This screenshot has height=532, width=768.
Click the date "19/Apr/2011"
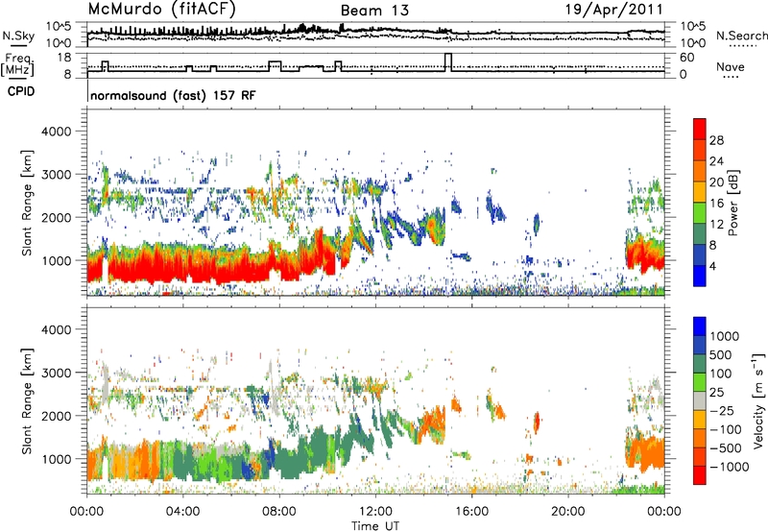point(614,10)
